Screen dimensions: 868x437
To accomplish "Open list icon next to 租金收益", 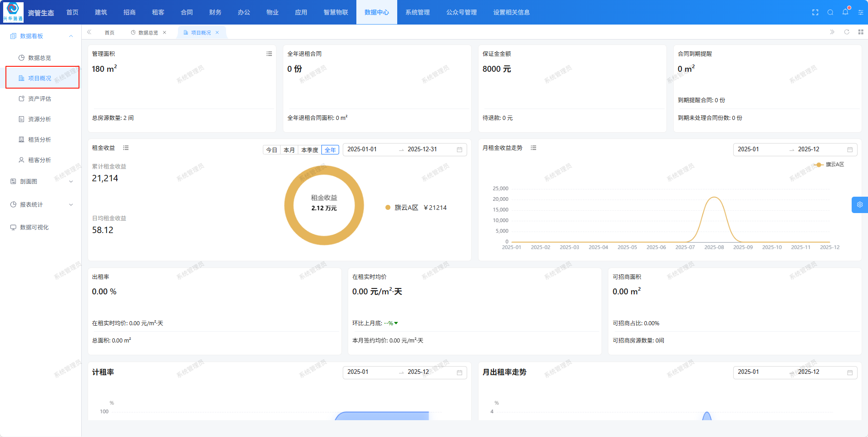I will click(126, 148).
